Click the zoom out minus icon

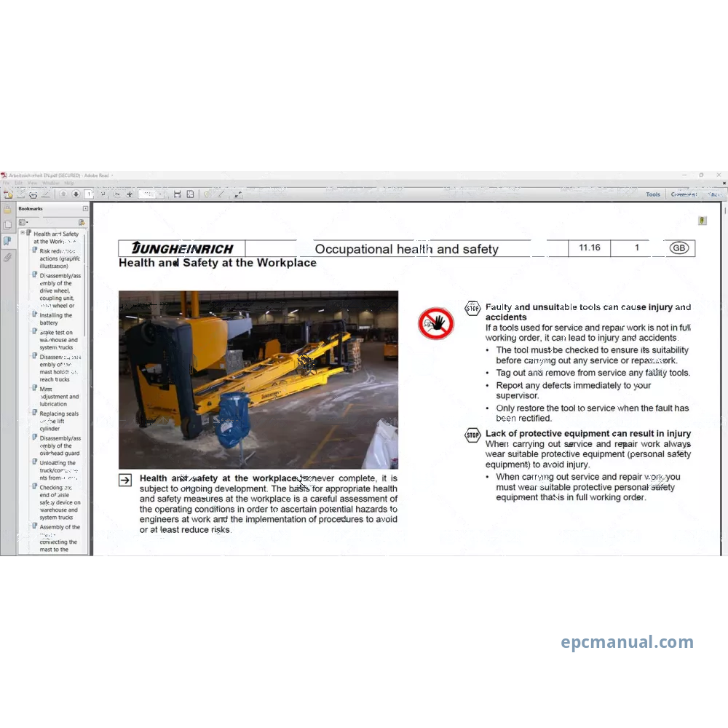[x=117, y=194]
